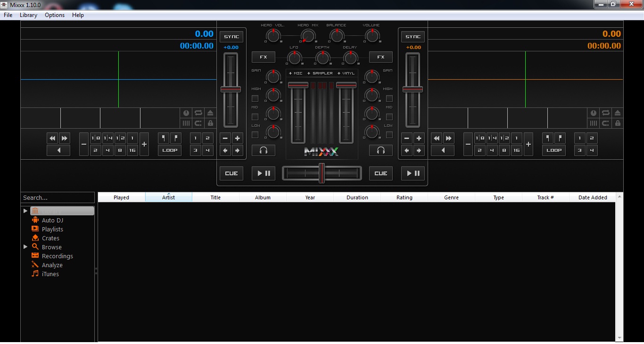Click the right deck play/pause button
Image resolution: width=644 pixels, height=344 pixels.
tap(413, 173)
